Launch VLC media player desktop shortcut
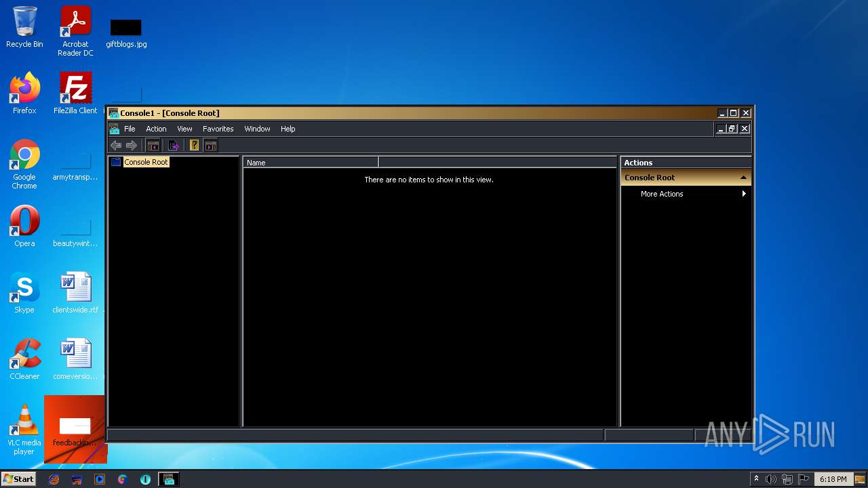The image size is (868, 488). 24,430
